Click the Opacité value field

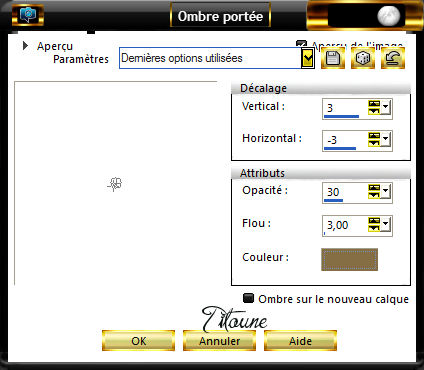point(344,192)
